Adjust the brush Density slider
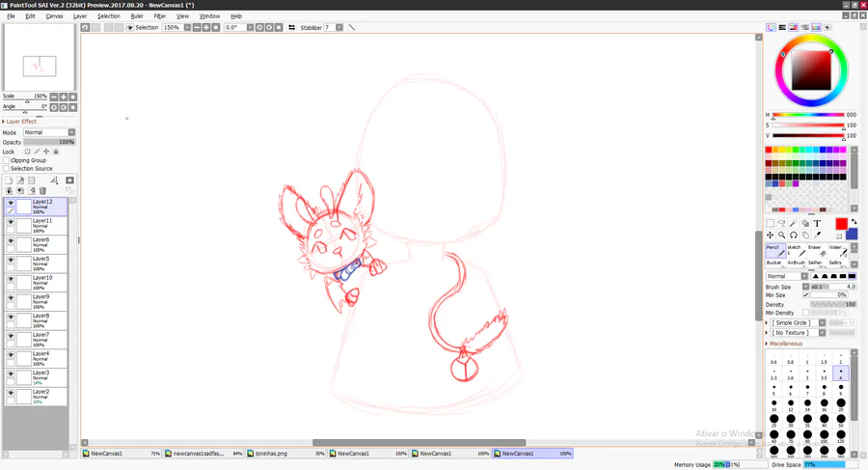Screen dimensions: 868x470 tap(833, 304)
